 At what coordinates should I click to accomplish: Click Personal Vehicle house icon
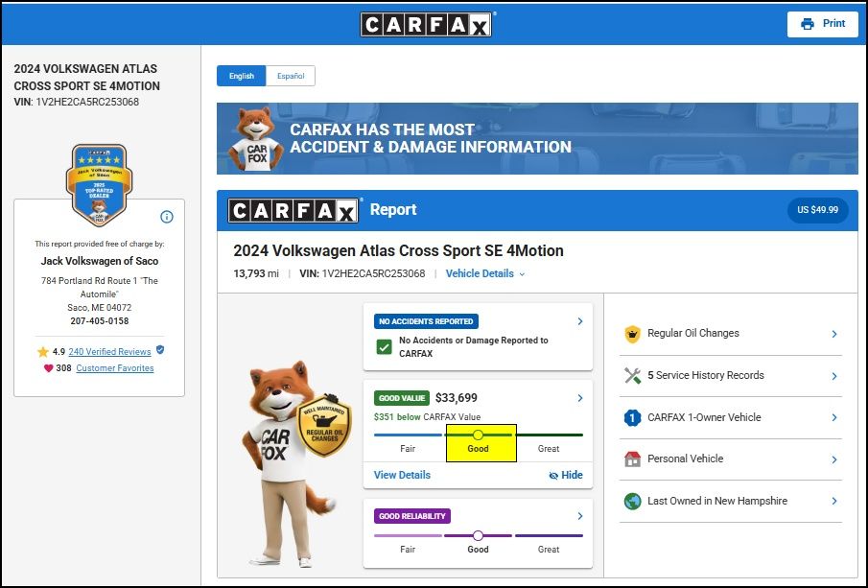[x=633, y=459]
